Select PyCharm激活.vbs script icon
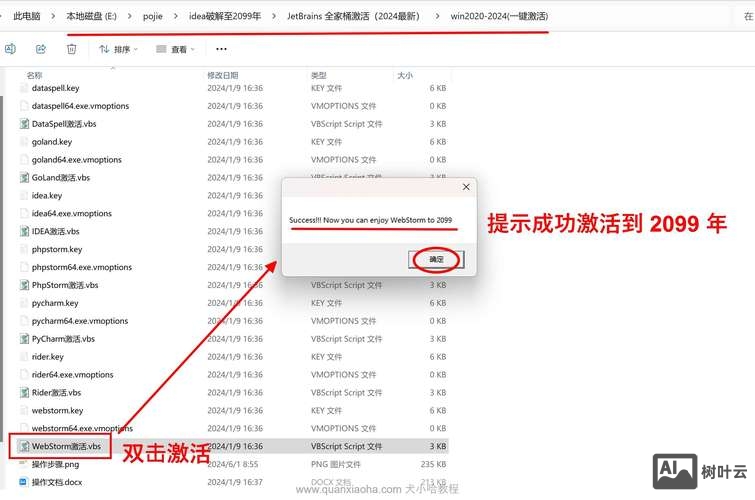 24,339
